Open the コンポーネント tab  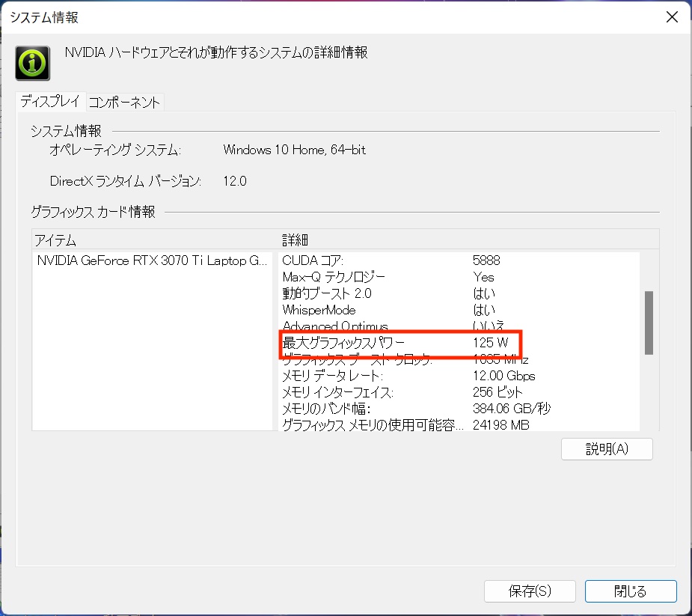(124, 102)
